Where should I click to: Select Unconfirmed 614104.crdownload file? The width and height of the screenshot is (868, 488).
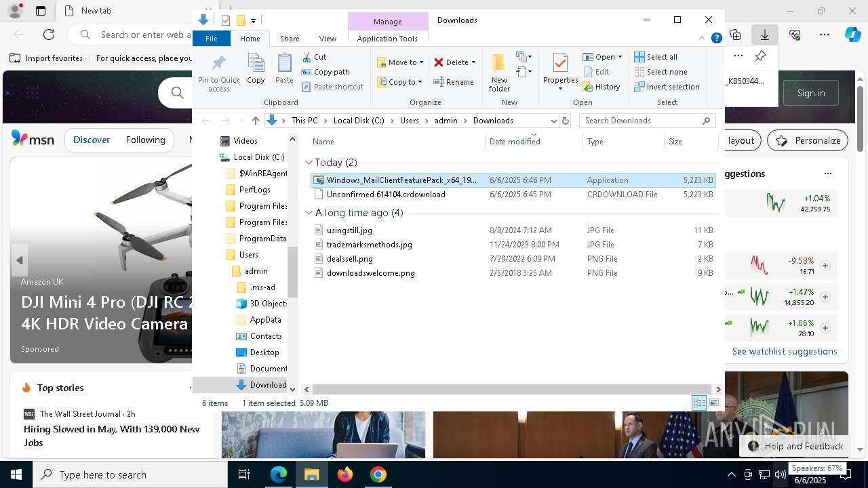(513, 195)
